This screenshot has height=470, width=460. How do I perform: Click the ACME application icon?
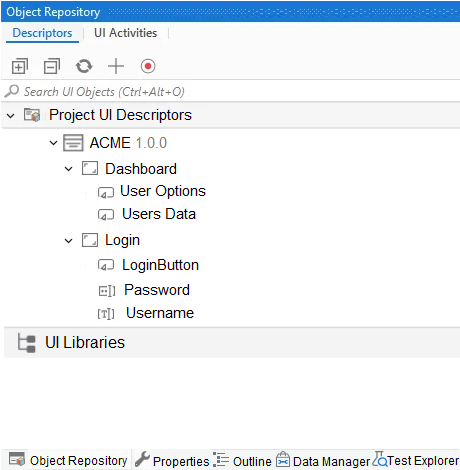pyautogui.click(x=73, y=143)
